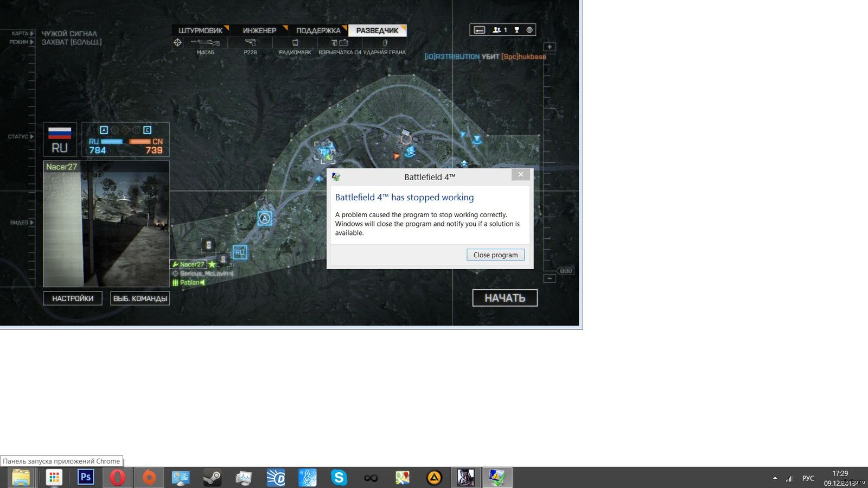Screen dimensions: 868x488
Task: Click the Close program button
Action: tap(495, 255)
